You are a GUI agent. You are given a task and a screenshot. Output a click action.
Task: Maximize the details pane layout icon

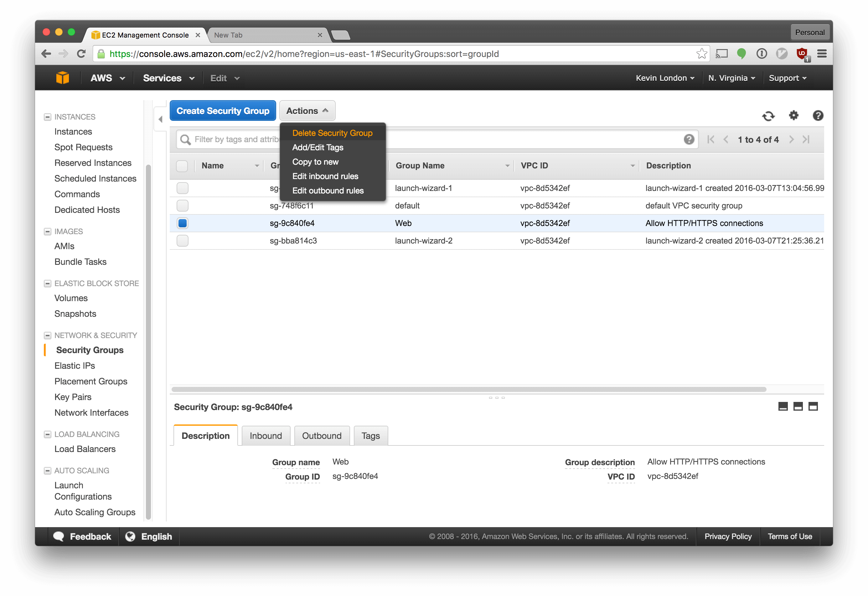pyautogui.click(x=813, y=406)
